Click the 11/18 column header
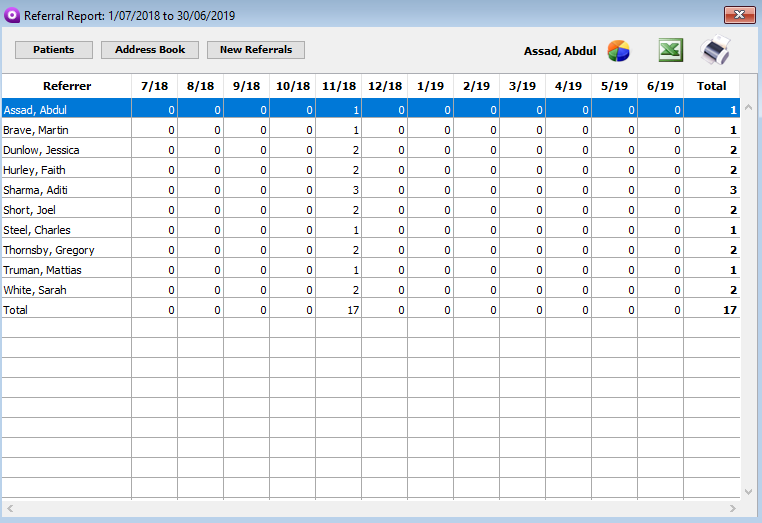The width and height of the screenshot is (762, 523). pyautogui.click(x=338, y=86)
